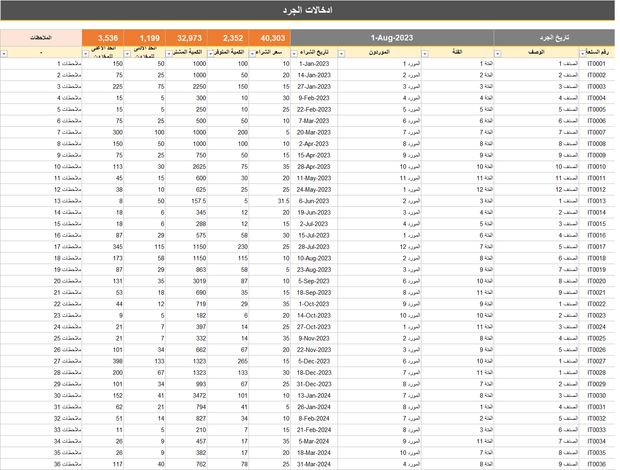
Task: Click purchase date 20-Mar-2023
Action: (314, 132)
